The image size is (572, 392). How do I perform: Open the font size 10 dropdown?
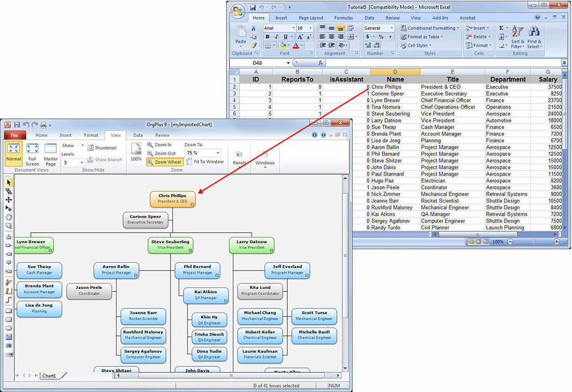click(311, 28)
